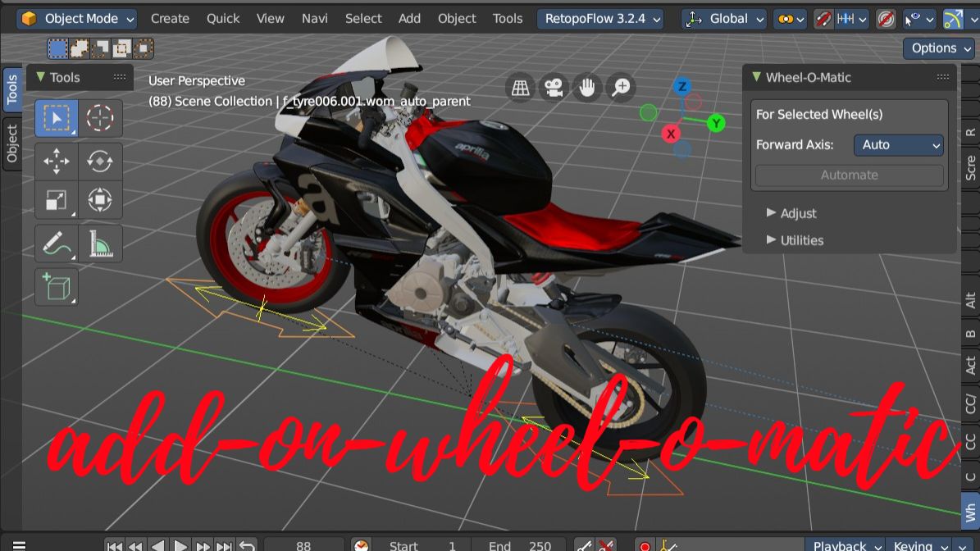Select the Add Cube tool
This screenshot has height=551, width=980.
(57, 287)
